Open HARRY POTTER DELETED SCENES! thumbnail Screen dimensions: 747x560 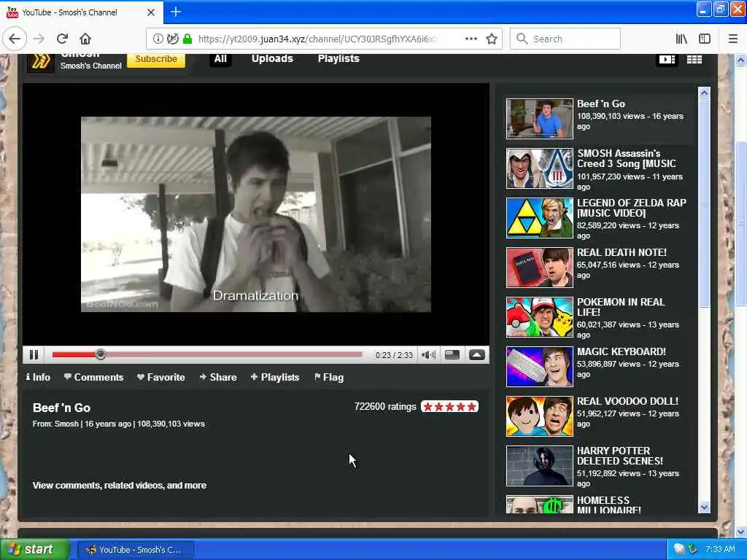coord(539,465)
